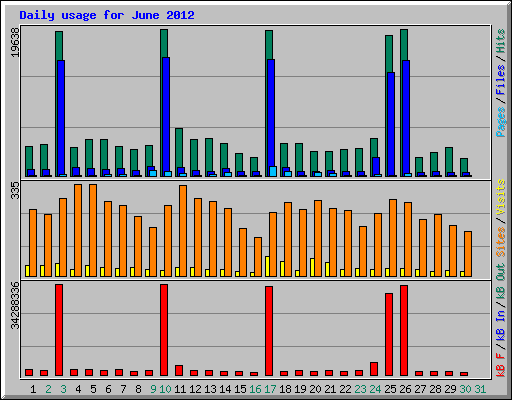Click the middle axis value 335

click(15, 190)
